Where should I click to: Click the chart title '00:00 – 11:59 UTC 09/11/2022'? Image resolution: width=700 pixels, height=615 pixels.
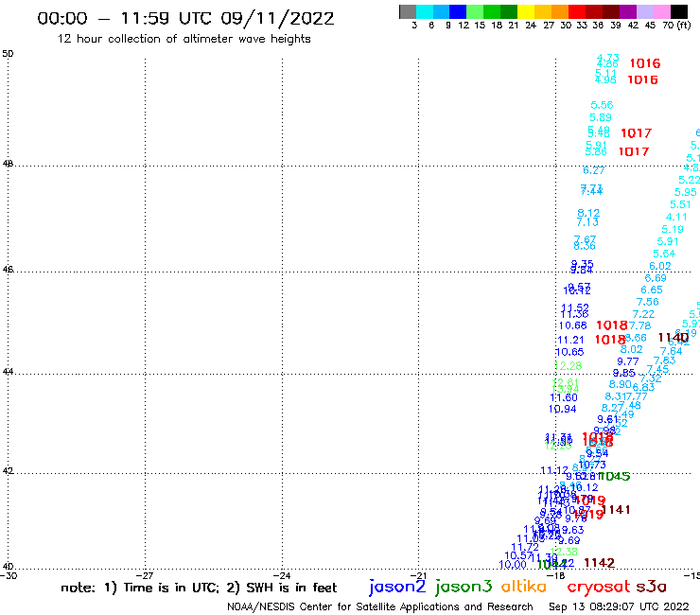pos(185,19)
